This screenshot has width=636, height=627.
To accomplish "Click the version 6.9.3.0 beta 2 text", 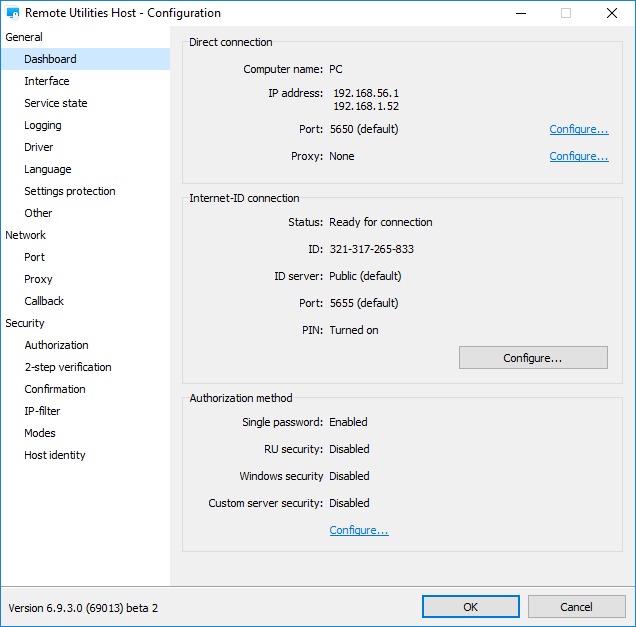I will pyautogui.click(x=83, y=608).
